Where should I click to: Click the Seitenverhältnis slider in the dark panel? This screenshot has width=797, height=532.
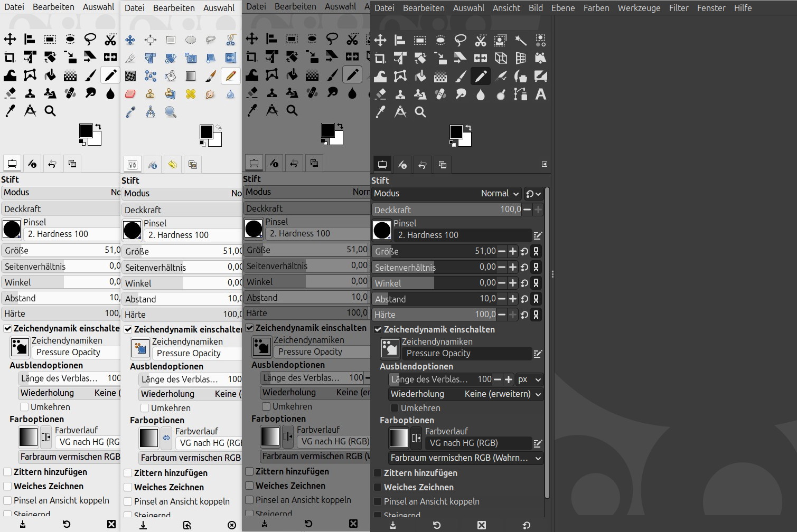coord(434,268)
